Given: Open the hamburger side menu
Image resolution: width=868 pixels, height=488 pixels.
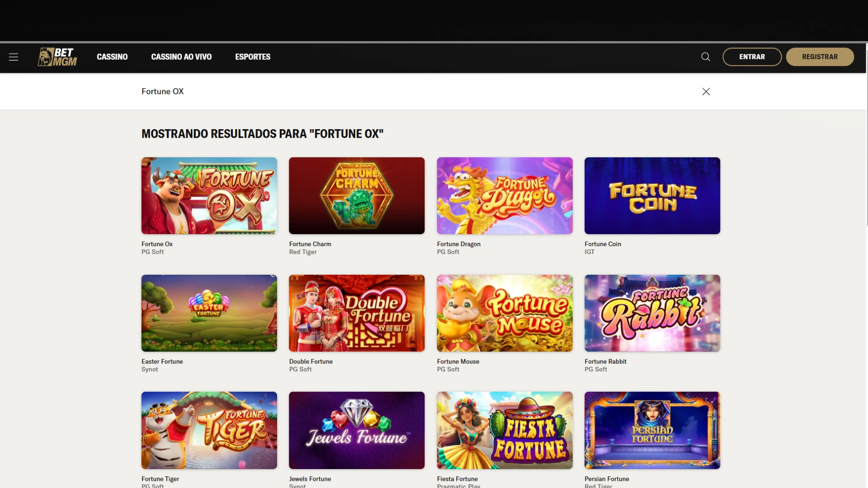Looking at the screenshot, I should tap(14, 57).
